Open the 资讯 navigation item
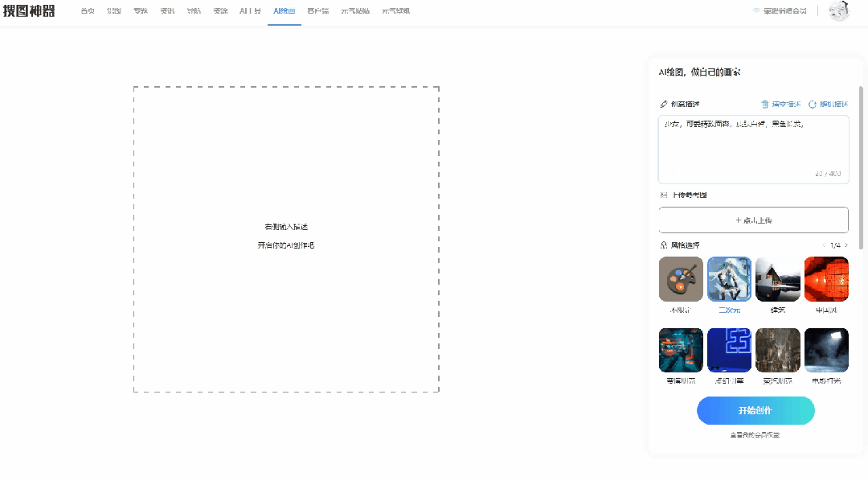 point(167,11)
